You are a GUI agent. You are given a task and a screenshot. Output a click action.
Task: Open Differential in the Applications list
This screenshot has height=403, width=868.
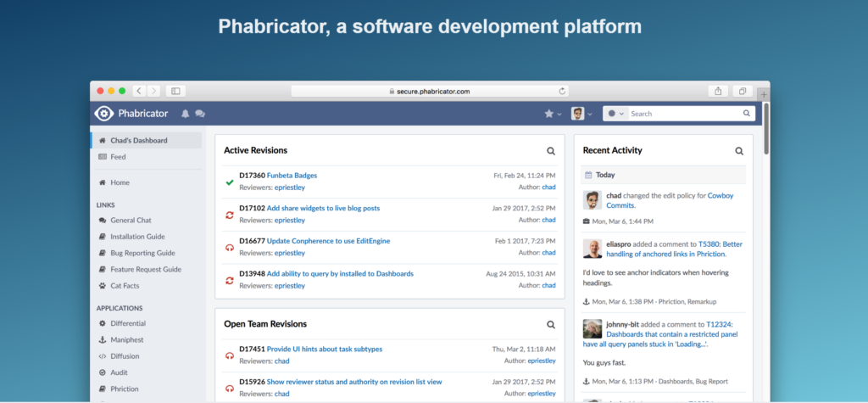[127, 323]
